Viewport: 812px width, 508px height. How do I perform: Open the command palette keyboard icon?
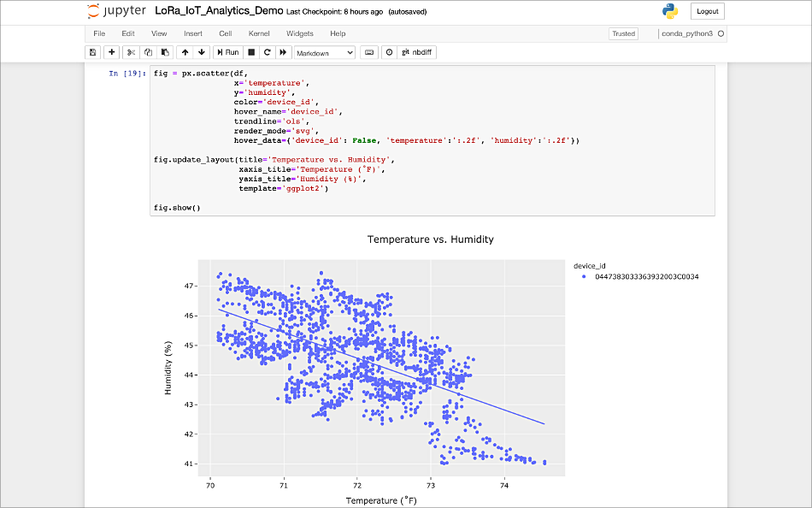tap(370, 52)
